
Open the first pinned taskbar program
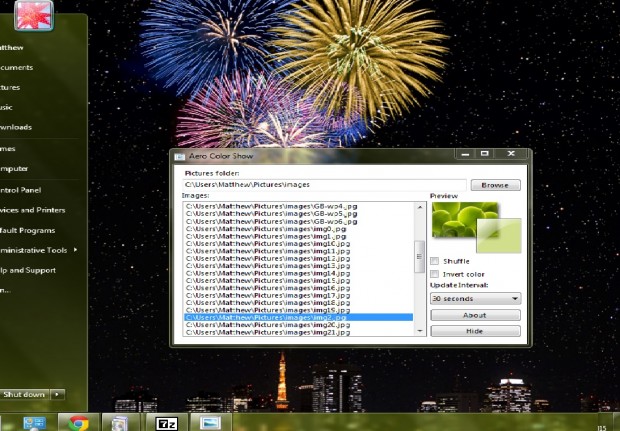(34, 422)
